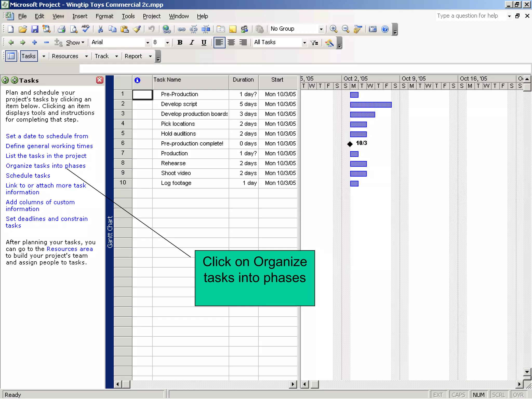Click the Undo arrow icon
The width and height of the screenshot is (532, 399).
tap(151, 29)
